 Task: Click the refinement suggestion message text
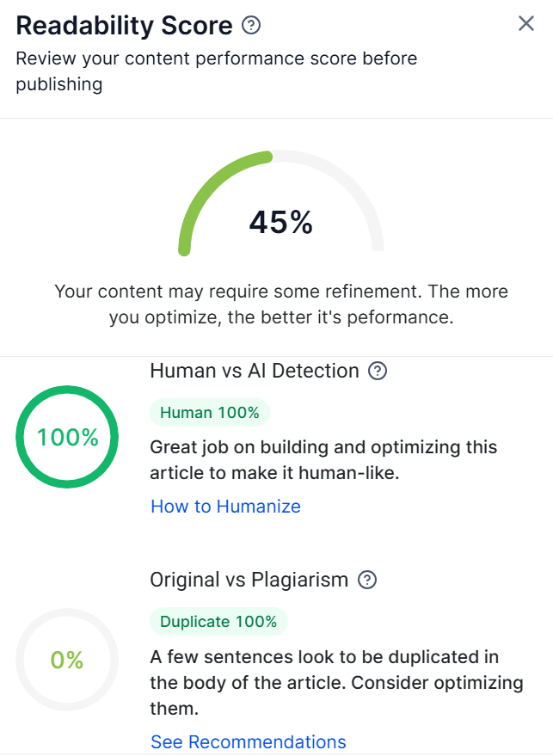[x=277, y=303]
